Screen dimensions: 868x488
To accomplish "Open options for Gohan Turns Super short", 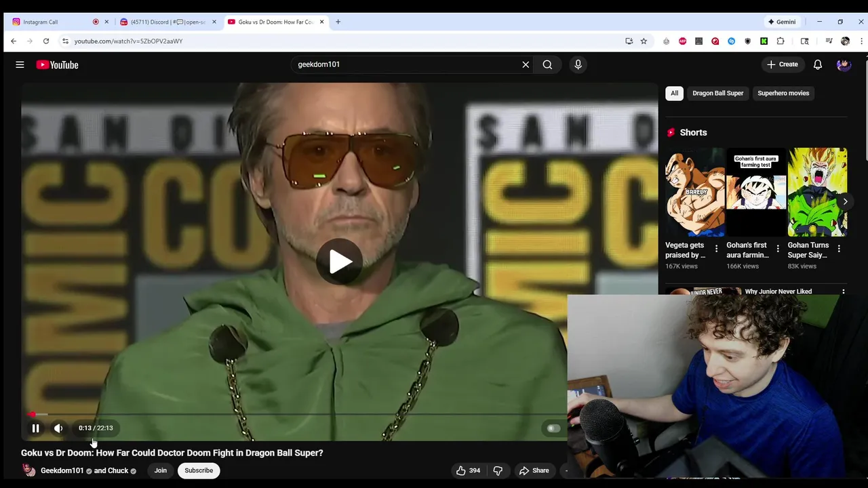I will 839,249.
